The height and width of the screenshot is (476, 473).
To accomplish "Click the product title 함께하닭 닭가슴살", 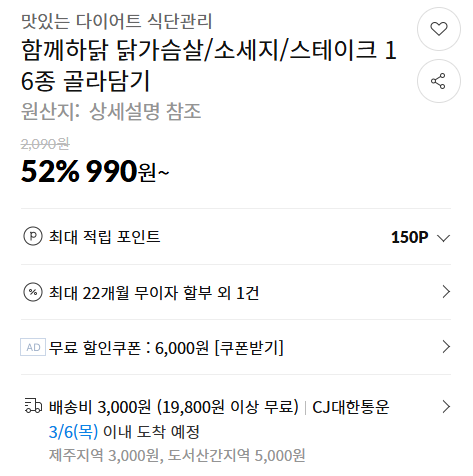I will pyautogui.click(x=209, y=65).
